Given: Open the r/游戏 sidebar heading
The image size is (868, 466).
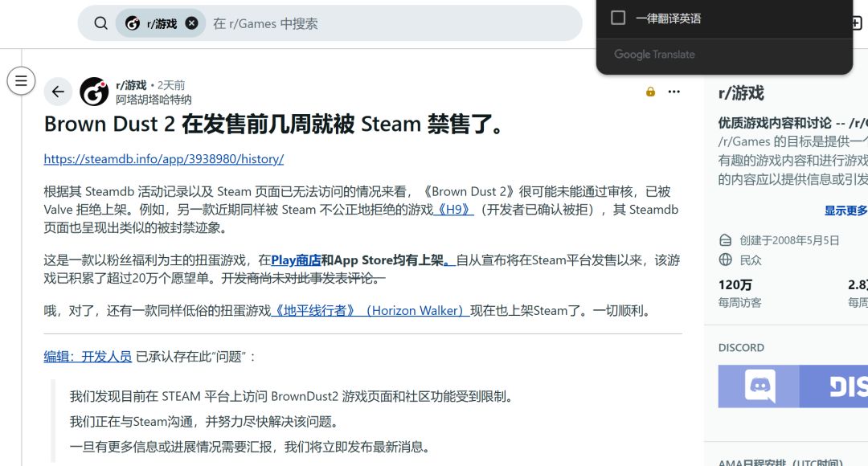Looking at the screenshot, I should (x=741, y=93).
